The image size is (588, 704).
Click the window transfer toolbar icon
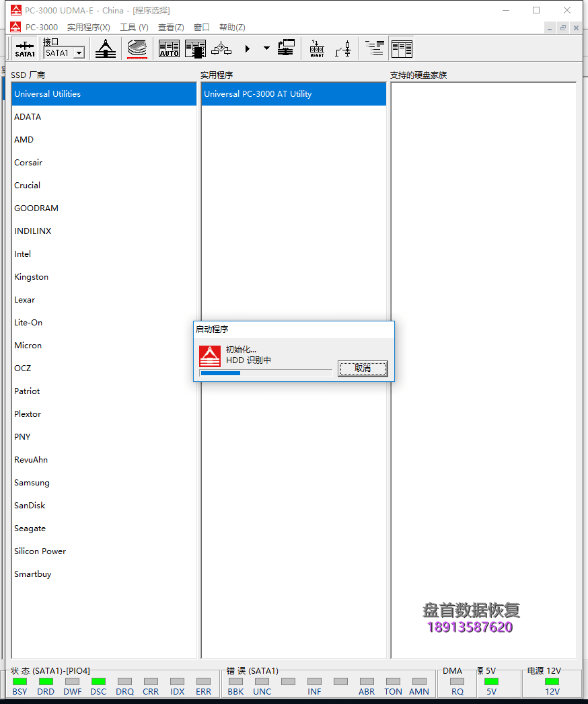coord(286,48)
